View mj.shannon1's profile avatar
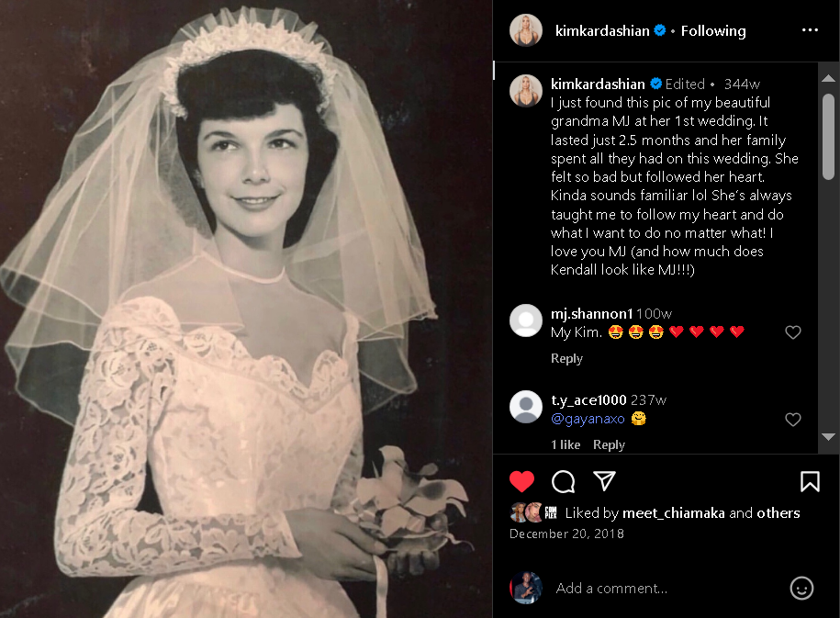840x618 pixels. point(525,320)
